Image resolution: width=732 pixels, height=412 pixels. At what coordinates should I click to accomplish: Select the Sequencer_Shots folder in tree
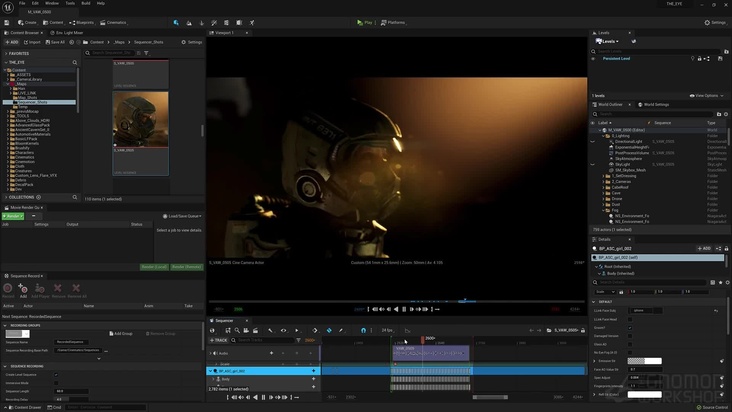pos(31,102)
